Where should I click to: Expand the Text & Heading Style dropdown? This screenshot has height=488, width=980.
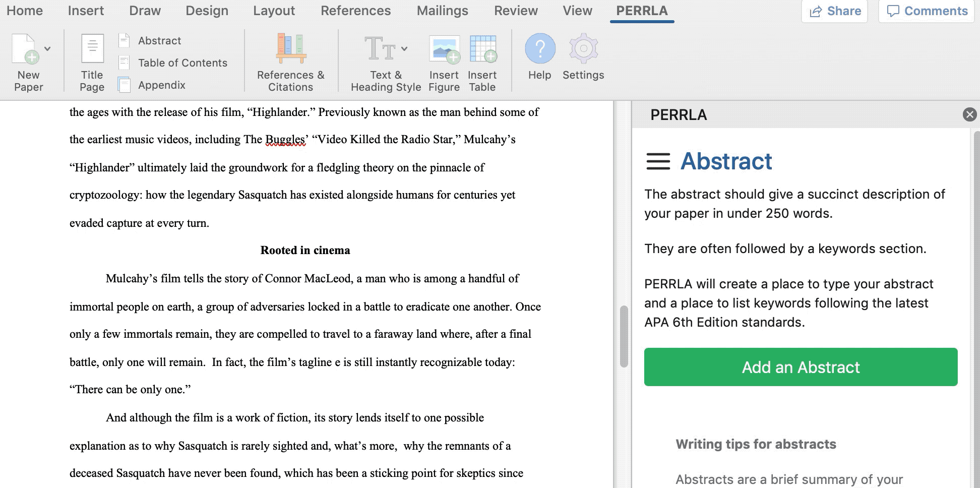coord(404,49)
